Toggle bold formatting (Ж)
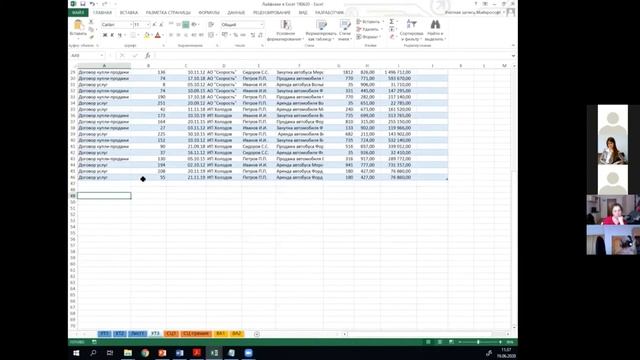The width and height of the screenshot is (640, 360). coord(105,36)
